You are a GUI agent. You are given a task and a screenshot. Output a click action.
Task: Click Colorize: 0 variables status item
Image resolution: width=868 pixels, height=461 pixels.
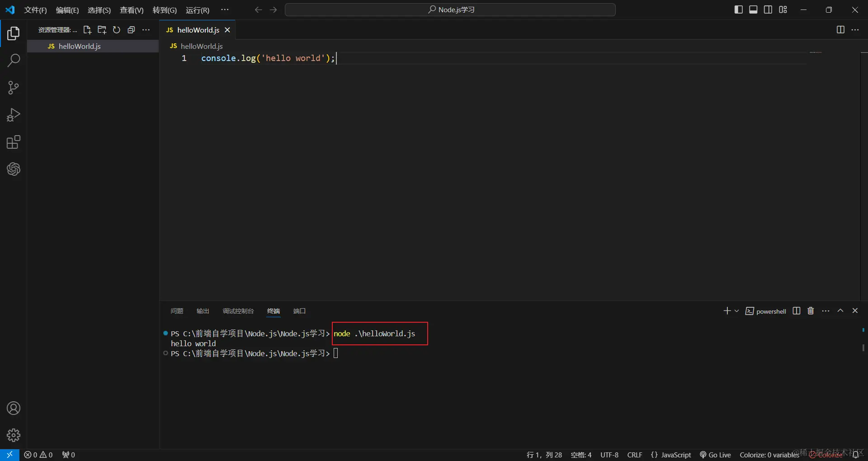769,455
